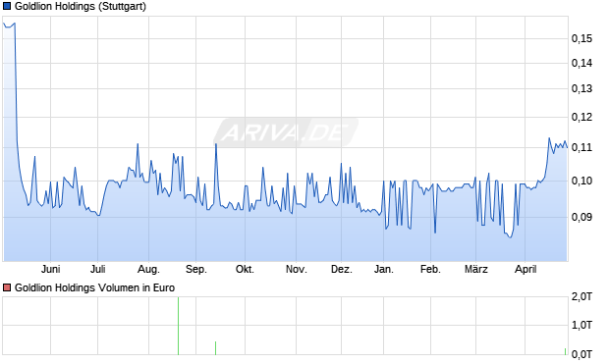Screen dimensions: 609x364
Task: Click the red Volumen legend square
Action: click(7, 287)
